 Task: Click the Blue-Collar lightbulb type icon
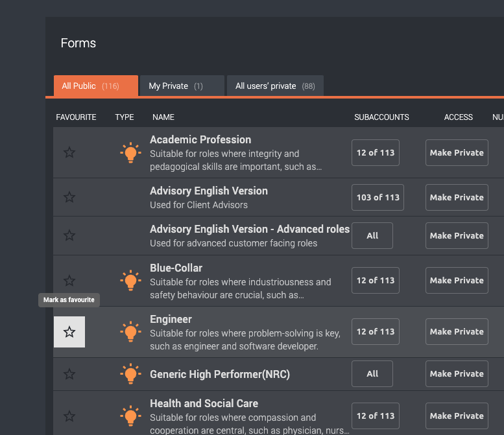[130, 281]
